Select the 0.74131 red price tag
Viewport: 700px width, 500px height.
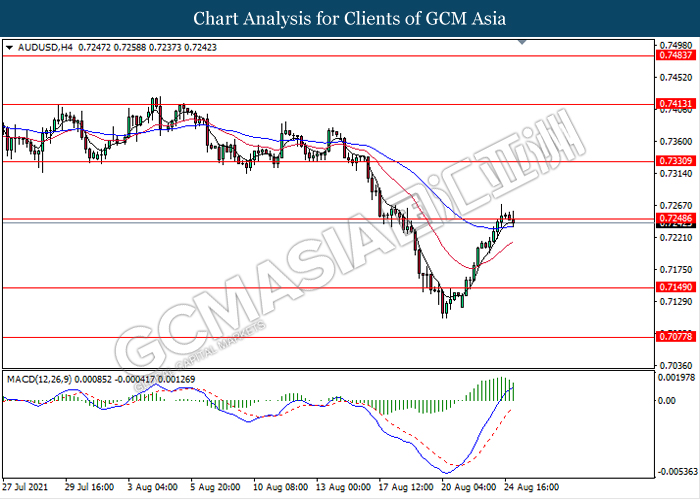point(673,103)
